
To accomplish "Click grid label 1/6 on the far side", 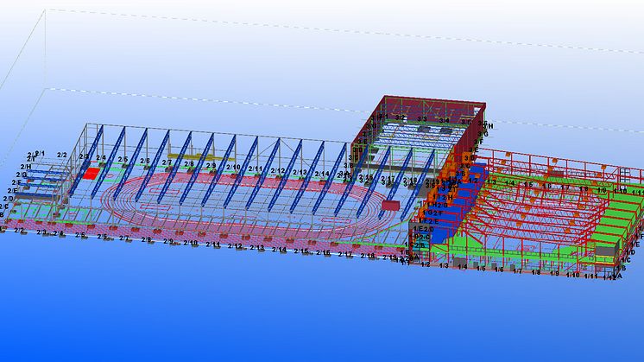I will coord(546,186).
